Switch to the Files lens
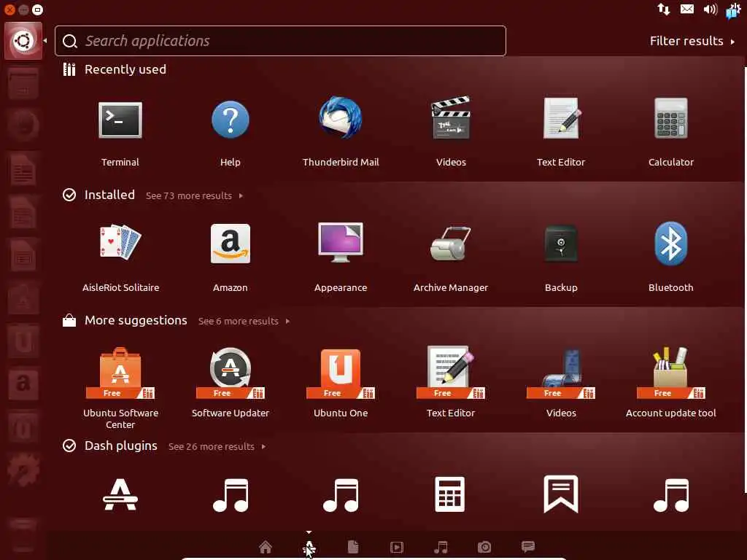747x560 pixels. [353, 547]
